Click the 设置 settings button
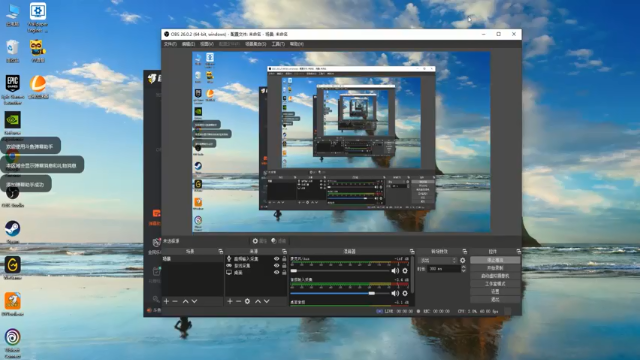The image size is (640, 360). click(x=495, y=291)
